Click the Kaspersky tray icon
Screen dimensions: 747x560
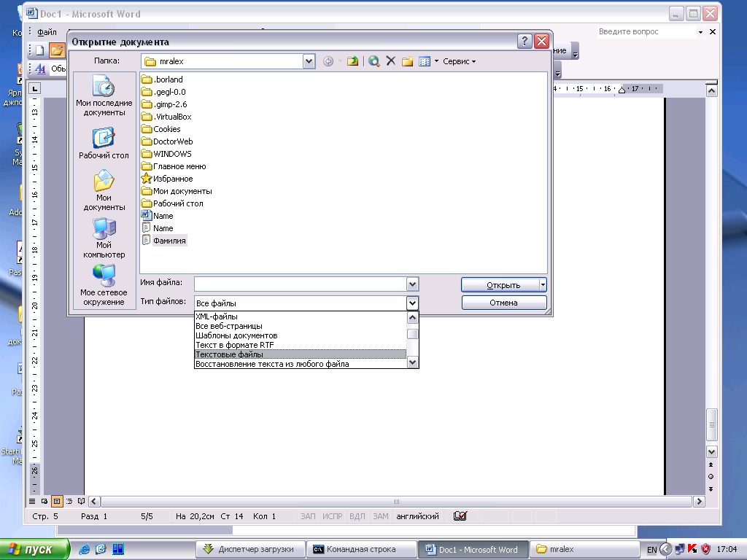coord(693,549)
